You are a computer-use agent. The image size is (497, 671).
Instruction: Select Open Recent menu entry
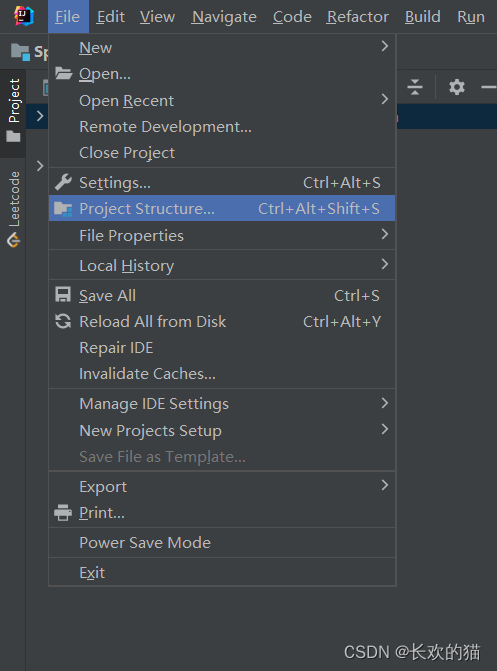pyautogui.click(x=222, y=100)
